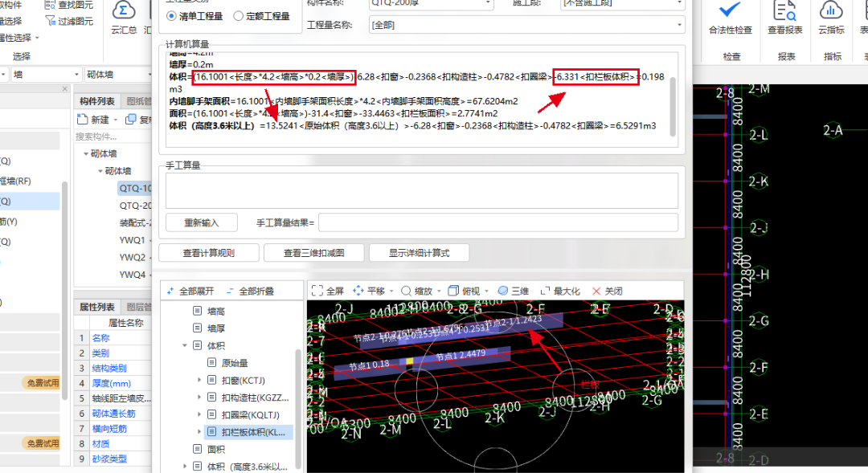Activate the 三维 3D view mode
This screenshot has height=473, width=868.
[x=513, y=291]
